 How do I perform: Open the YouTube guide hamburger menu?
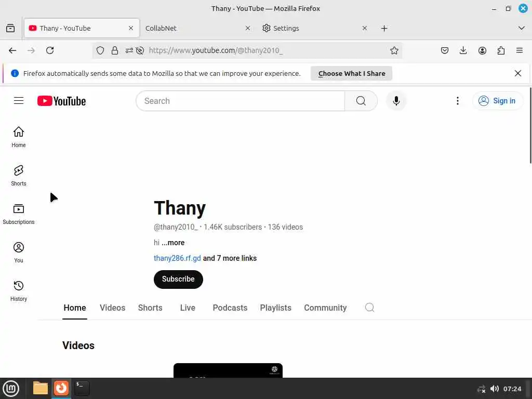[x=19, y=101]
